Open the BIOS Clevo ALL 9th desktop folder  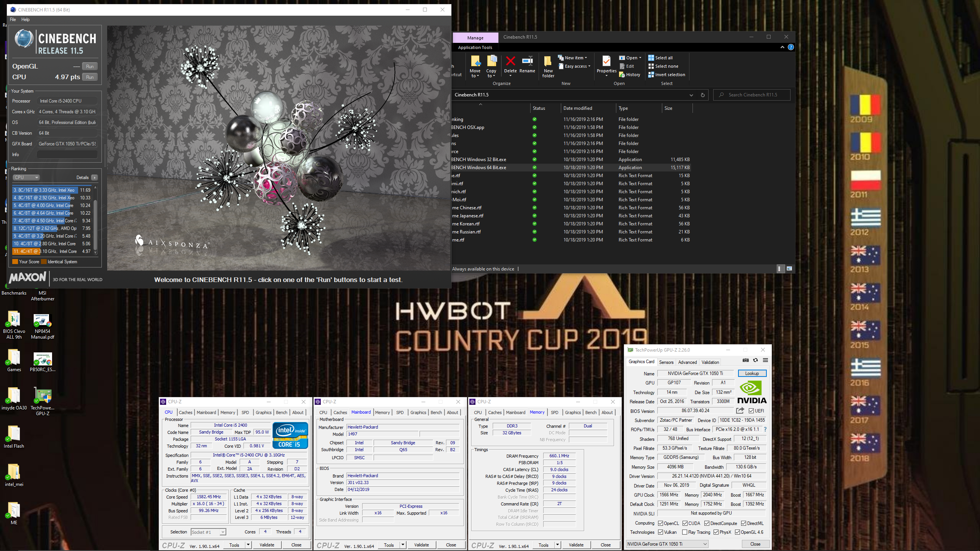(x=14, y=325)
